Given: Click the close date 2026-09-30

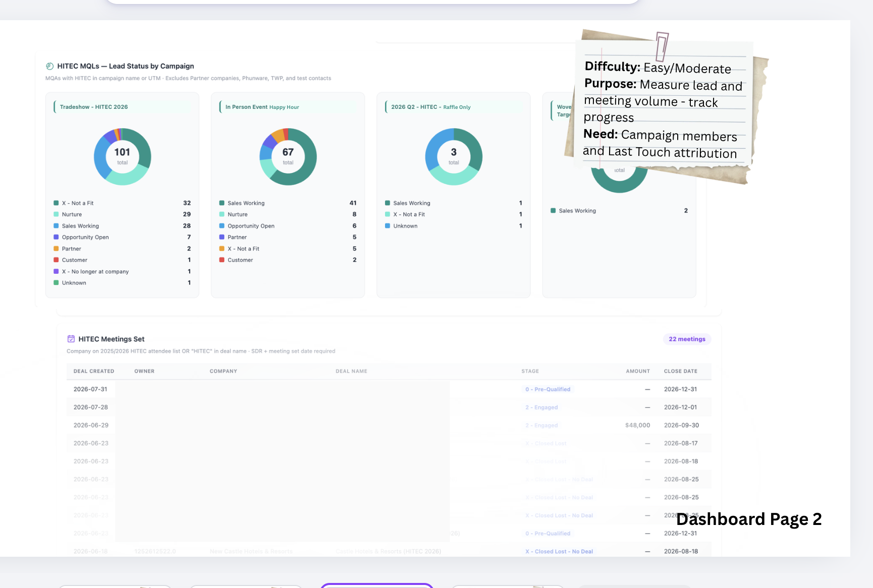Looking at the screenshot, I should tap(681, 426).
